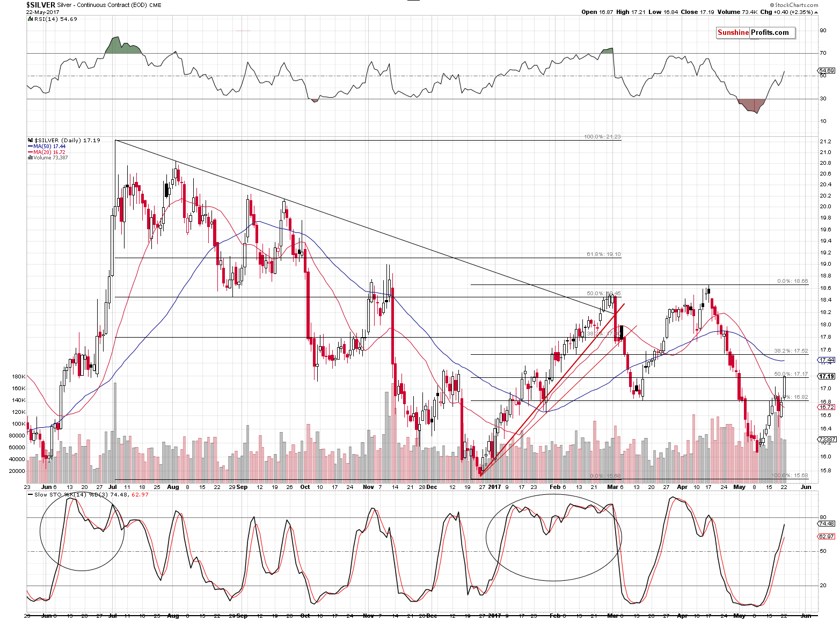Click the 50.0%: 18.45 Fibonacci label

[x=604, y=294]
